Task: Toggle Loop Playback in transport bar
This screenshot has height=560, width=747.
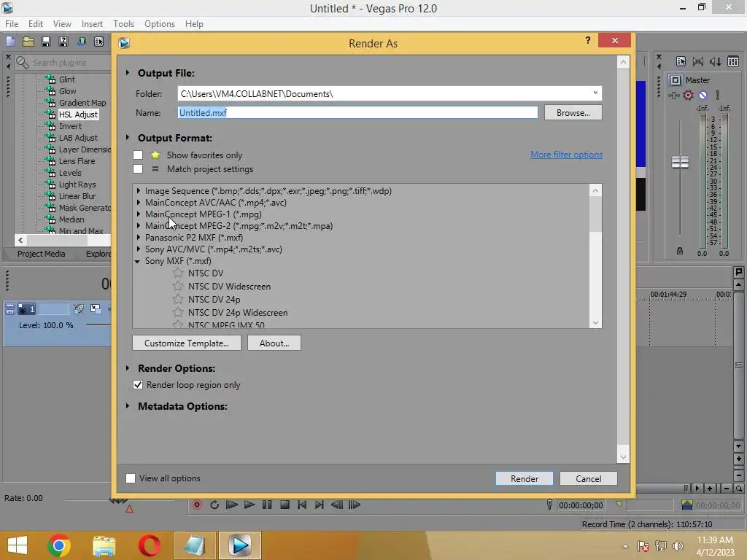Action: [x=214, y=505]
